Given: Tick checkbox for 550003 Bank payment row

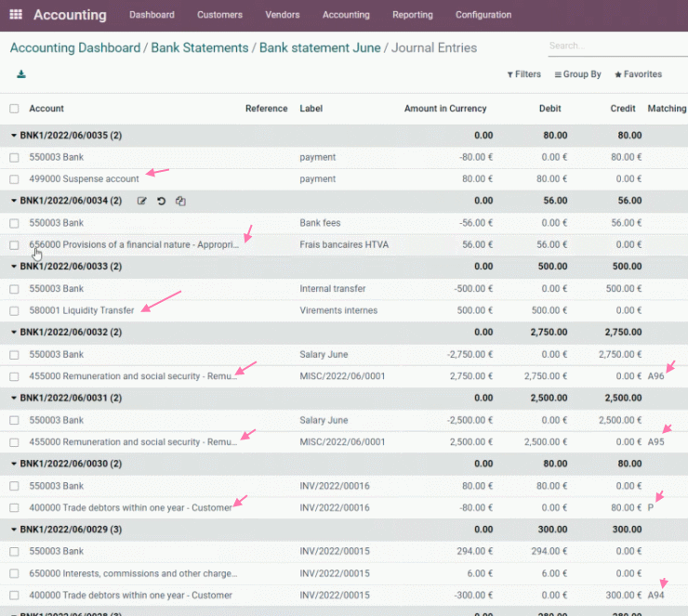Looking at the screenshot, I should pos(14,157).
